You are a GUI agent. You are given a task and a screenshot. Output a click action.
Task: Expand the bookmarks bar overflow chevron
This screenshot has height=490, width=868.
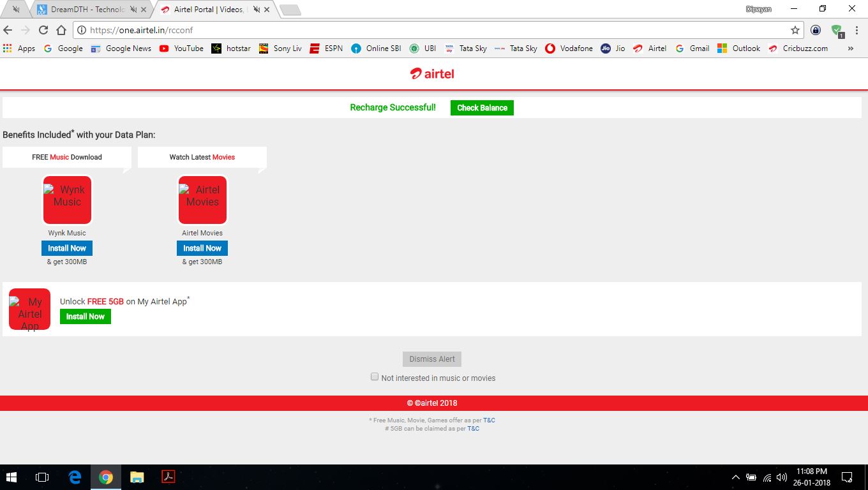(851, 48)
